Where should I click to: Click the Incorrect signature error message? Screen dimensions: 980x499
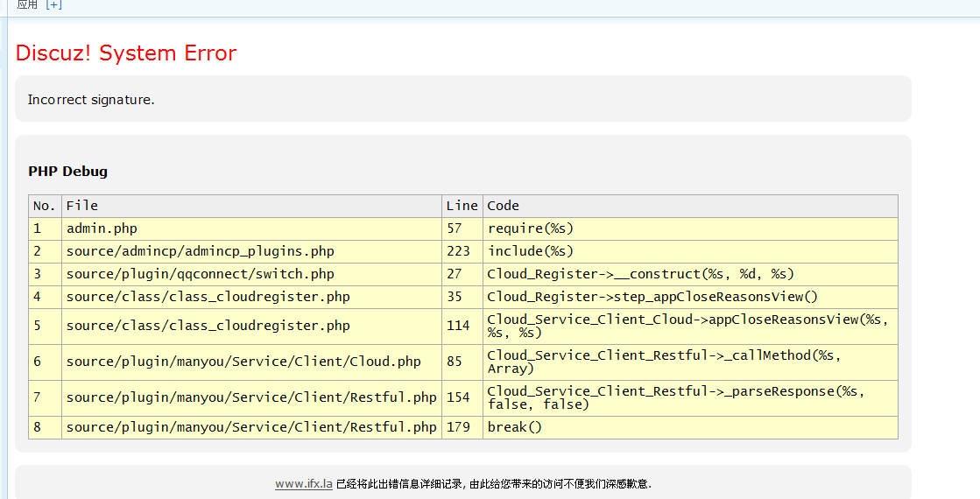91,100
